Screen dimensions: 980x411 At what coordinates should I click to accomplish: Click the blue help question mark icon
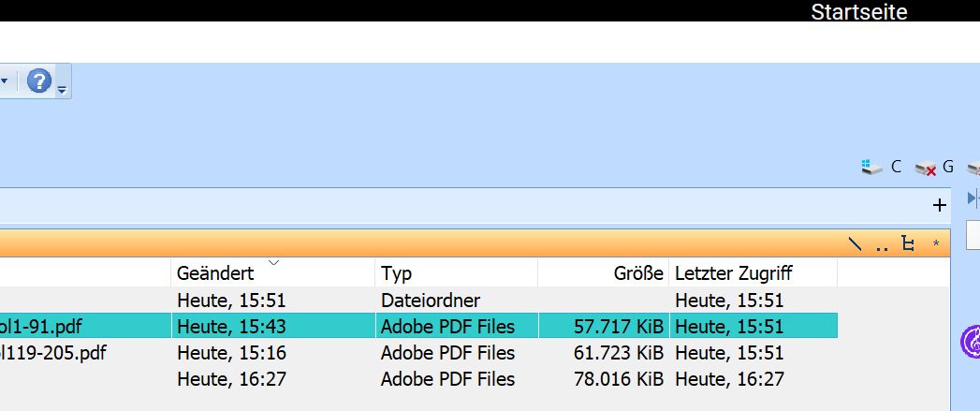(x=38, y=81)
